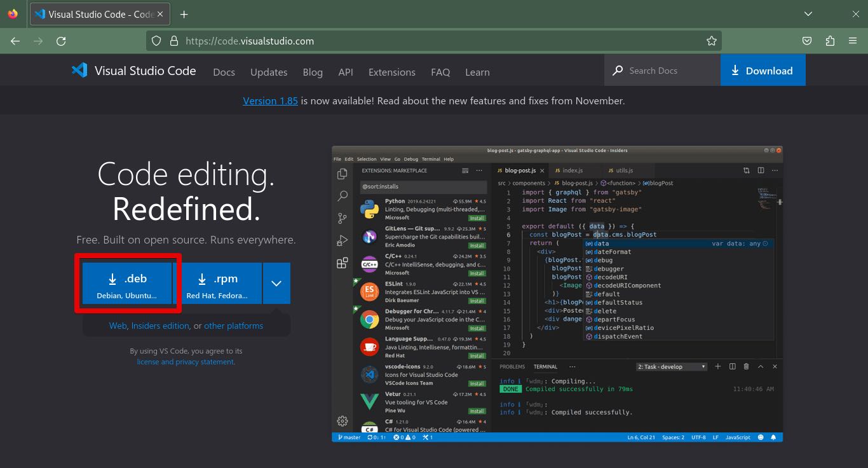Open the settings gear in the activity bar
Image resolution: width=868 pixels, height=468 pixels.
[342, 421]
